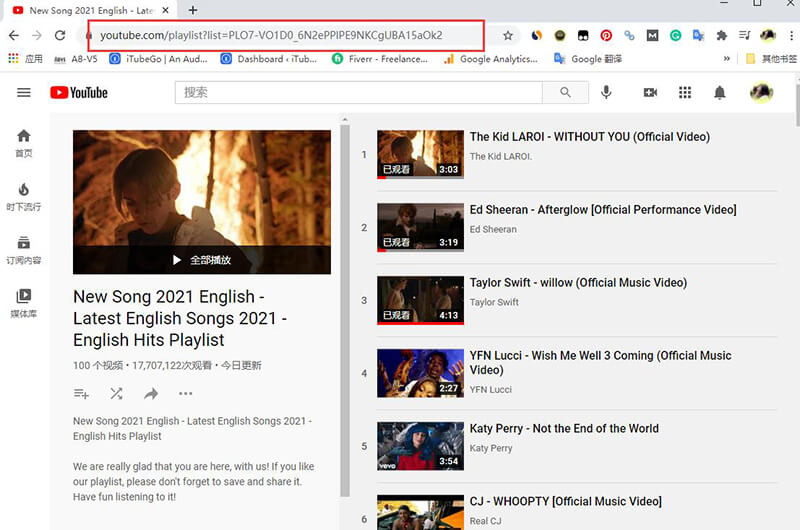Open Ed Sheeran channel link

pyautogui.click(x=493, y=230)
